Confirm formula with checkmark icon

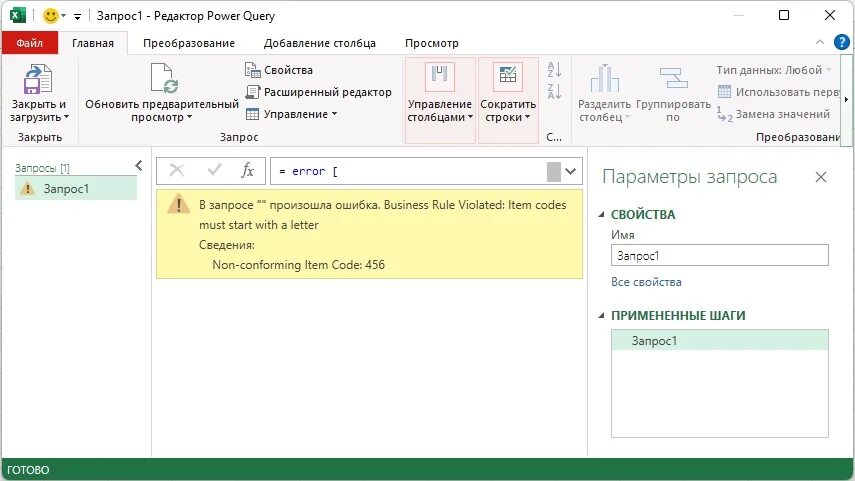[214, 171]
